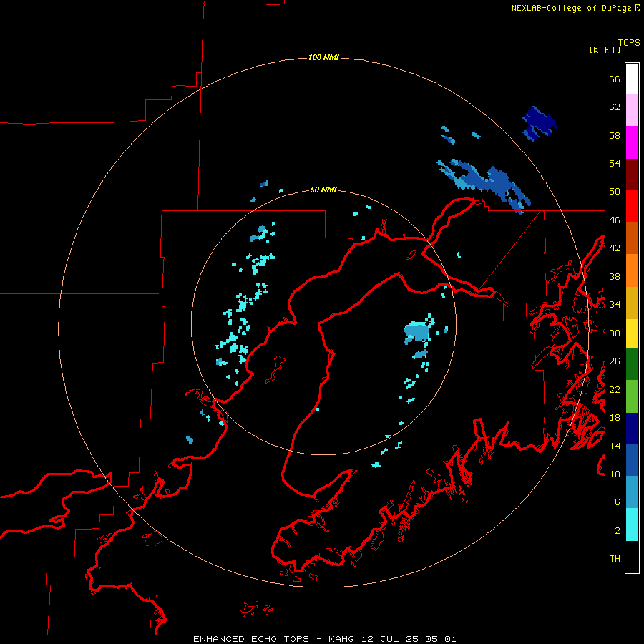Viewport: 644px width, 644px height.
Task: Click the 2 legend value label
Action: 618,531
